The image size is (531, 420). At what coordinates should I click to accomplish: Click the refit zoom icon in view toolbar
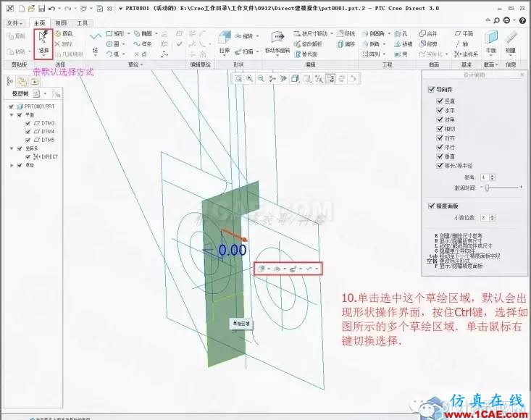pyautogui.click(x=238, y=78)
